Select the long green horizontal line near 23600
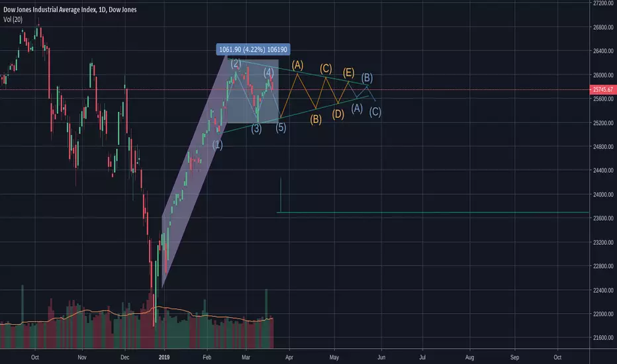The image size is (617, 364). click(x=433, y=212)
